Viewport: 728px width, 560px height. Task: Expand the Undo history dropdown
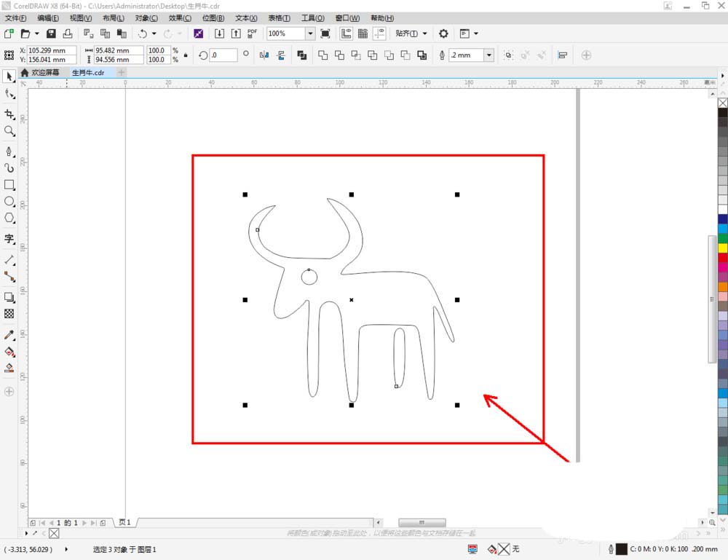pos(154,33)
